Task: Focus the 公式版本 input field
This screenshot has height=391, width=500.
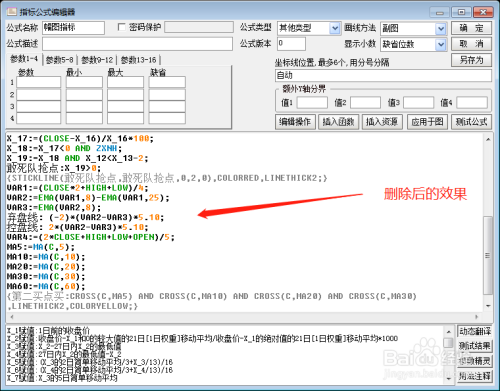Action: point(291,44)
